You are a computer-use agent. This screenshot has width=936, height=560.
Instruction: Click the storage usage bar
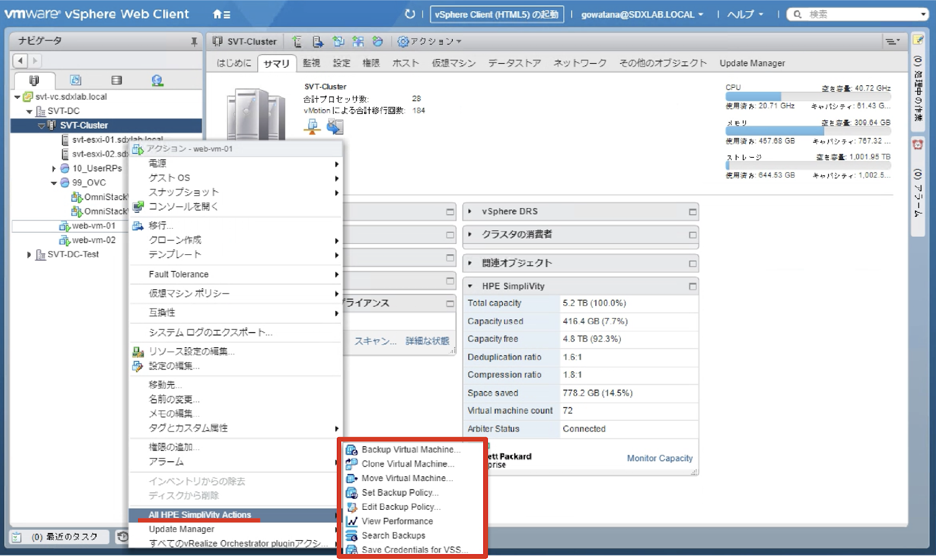point(808,166)
